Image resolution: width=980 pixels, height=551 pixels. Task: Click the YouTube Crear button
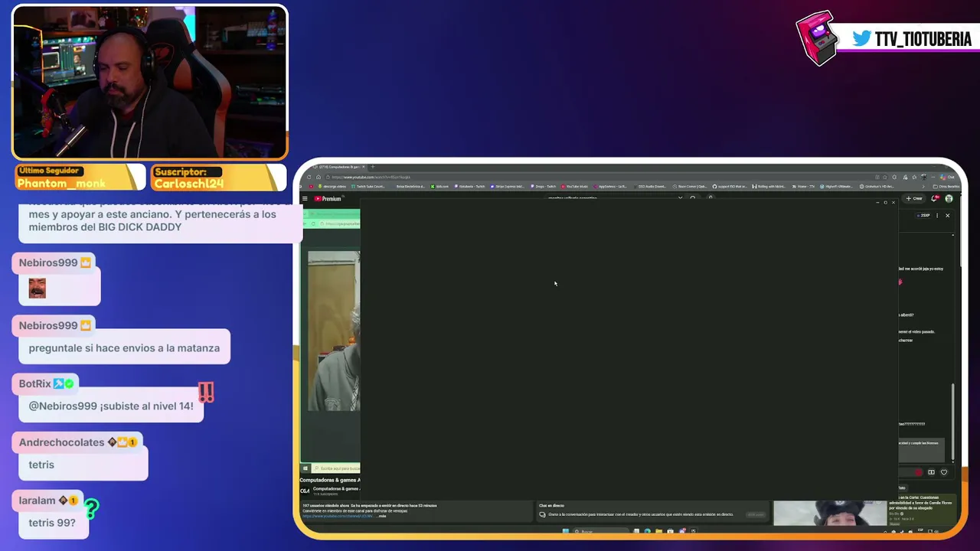[x=915, y=199]
